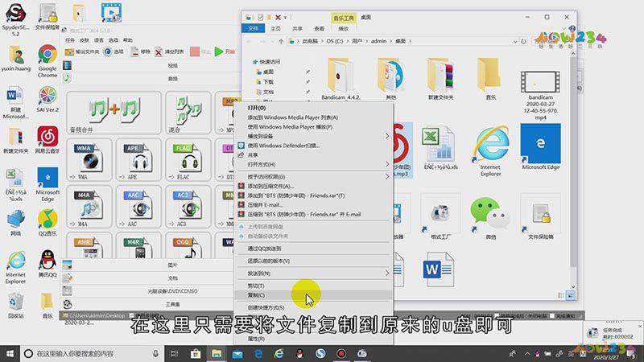Select Microsoft Edge shortcut in Explorer

click(540, 147)
